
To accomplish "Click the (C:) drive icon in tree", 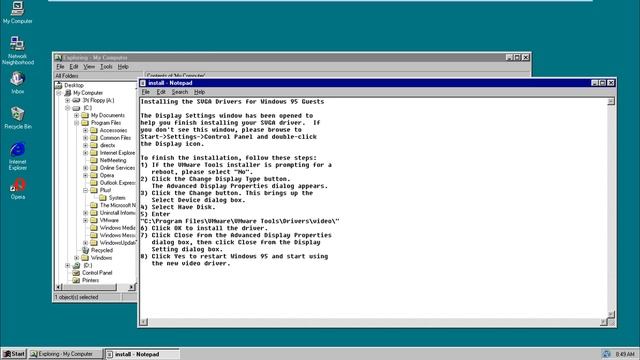I will pos(76,108).
